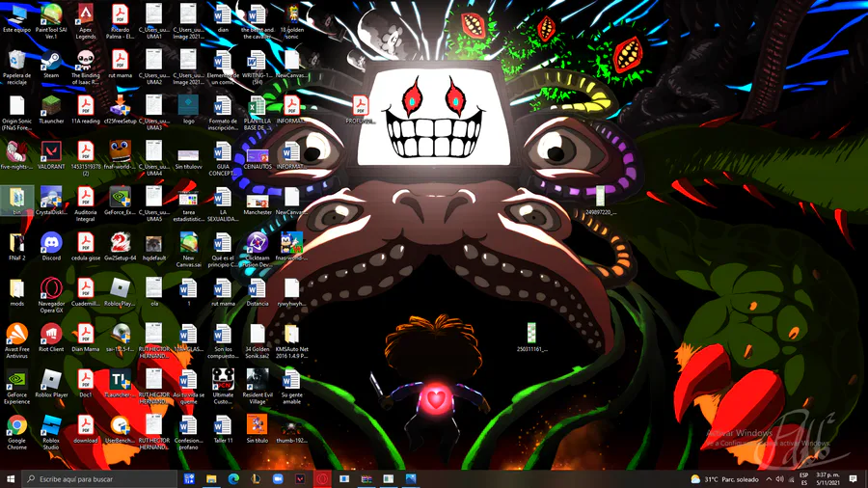
Task: Launch Avast Free Antivirus shortcut
Action: [x=16, y=342]
